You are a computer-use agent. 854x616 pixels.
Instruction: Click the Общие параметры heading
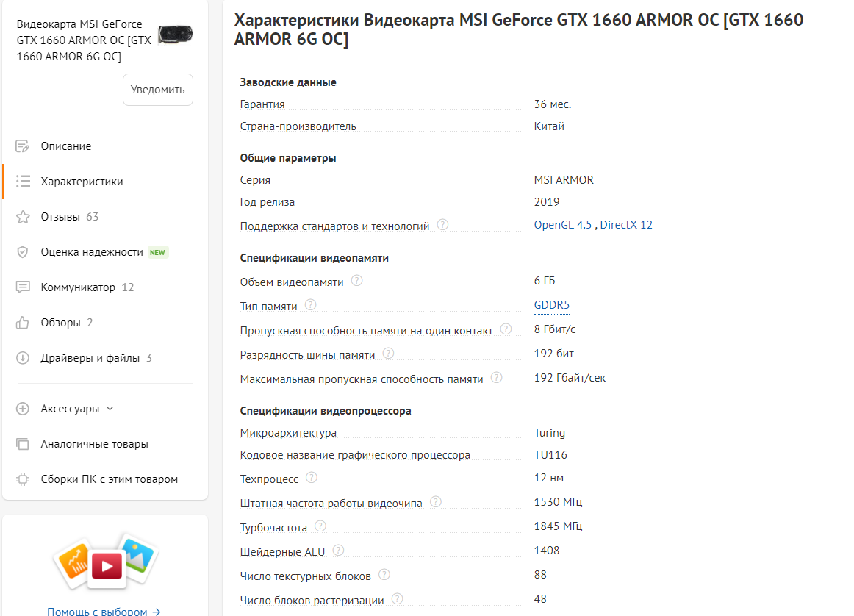pos(288,158)
